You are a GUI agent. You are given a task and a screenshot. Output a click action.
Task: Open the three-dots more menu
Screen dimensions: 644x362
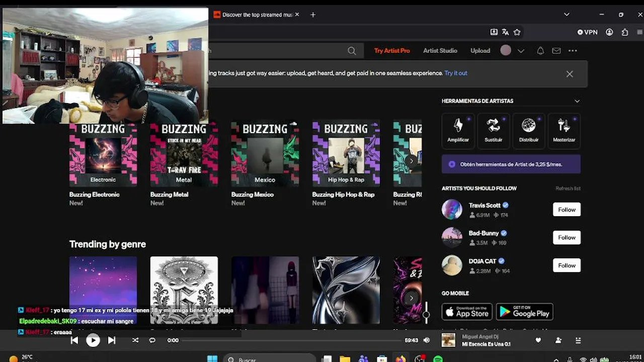573,51
